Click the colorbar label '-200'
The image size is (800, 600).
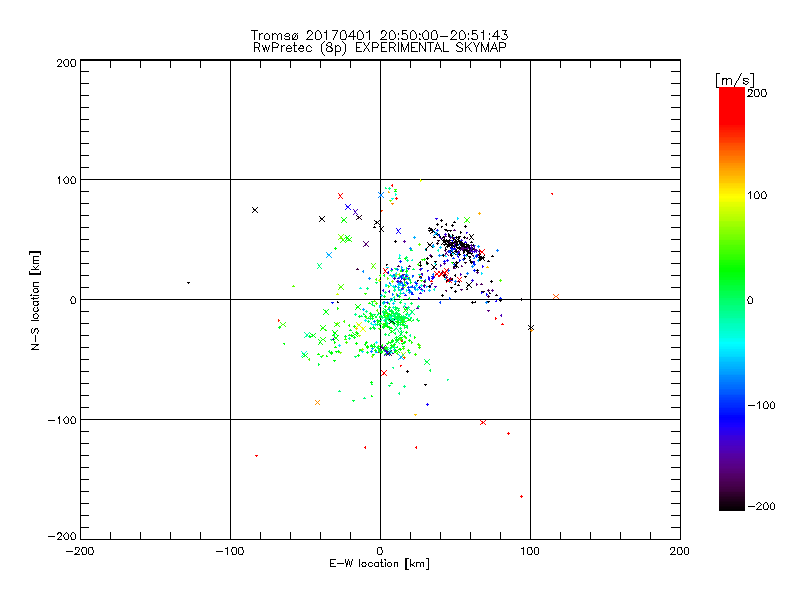tap(761, 506)
